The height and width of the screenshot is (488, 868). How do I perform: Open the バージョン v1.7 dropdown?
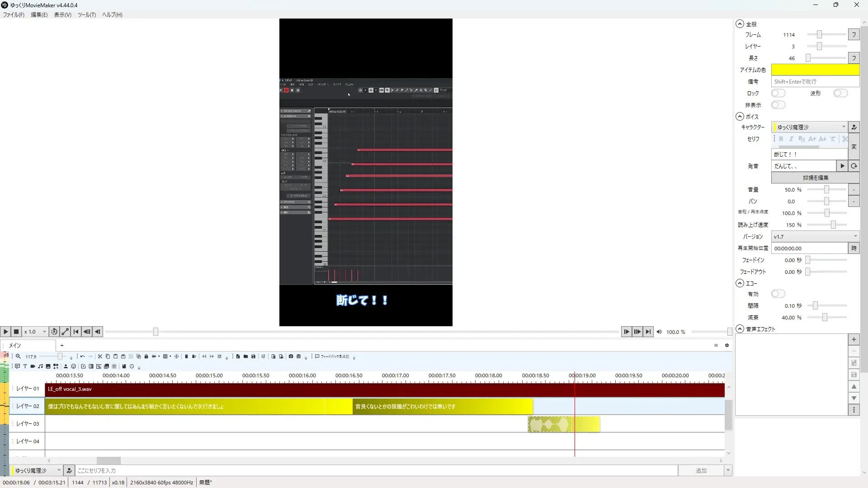[815, 236]
